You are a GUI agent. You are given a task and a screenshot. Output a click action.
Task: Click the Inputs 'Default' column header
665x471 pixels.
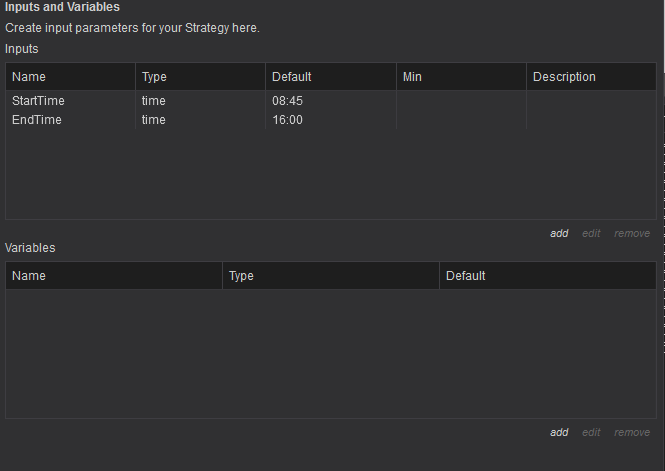(x=291, y=77)
